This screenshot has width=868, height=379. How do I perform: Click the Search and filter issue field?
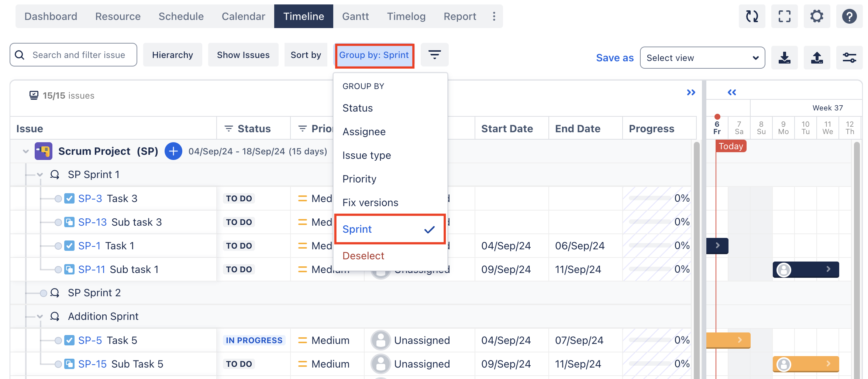[79, 55]
